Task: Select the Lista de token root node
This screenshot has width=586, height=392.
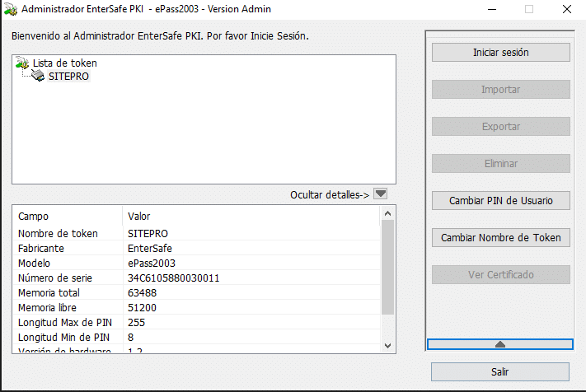Action: click(65, 63)
